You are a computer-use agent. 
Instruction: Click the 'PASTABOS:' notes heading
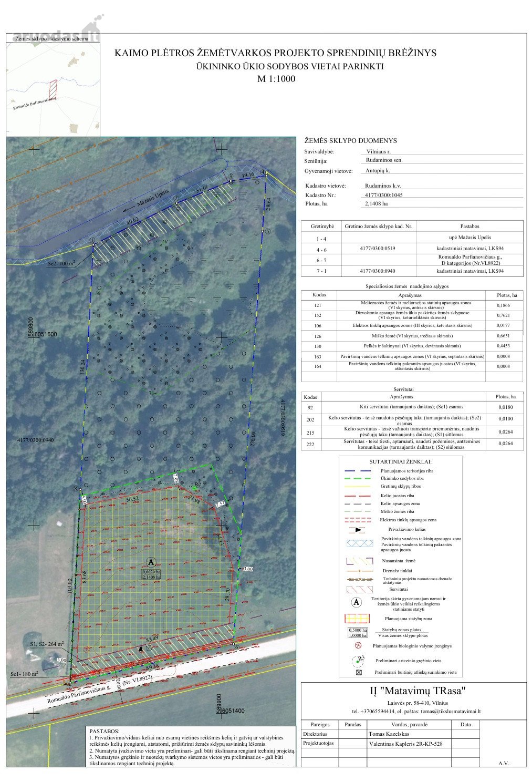(x=105, y=731)
